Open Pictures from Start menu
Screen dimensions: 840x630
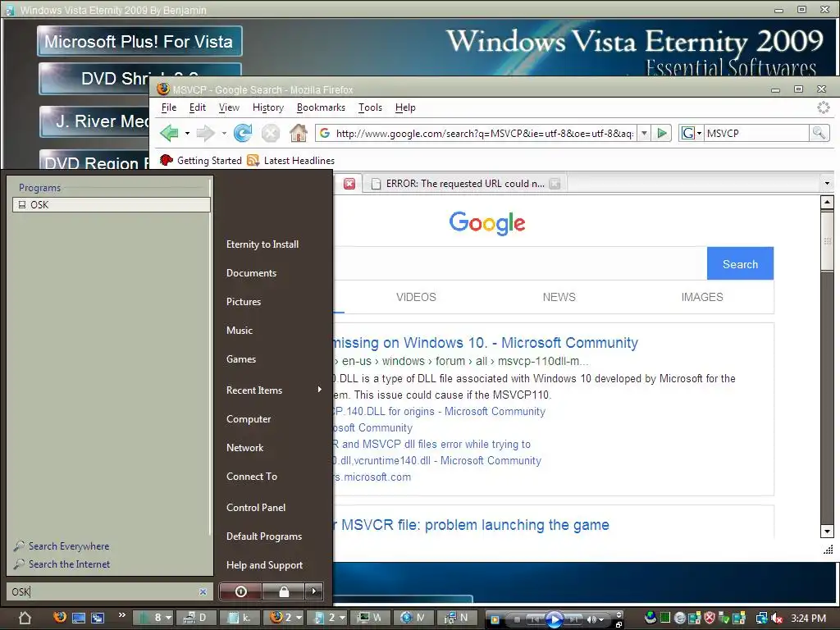(244, 302)
